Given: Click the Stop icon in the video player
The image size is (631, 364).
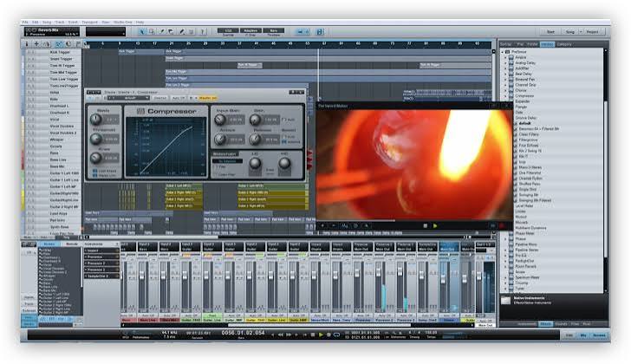Looking at the screenshot, I should coord(426,226).
